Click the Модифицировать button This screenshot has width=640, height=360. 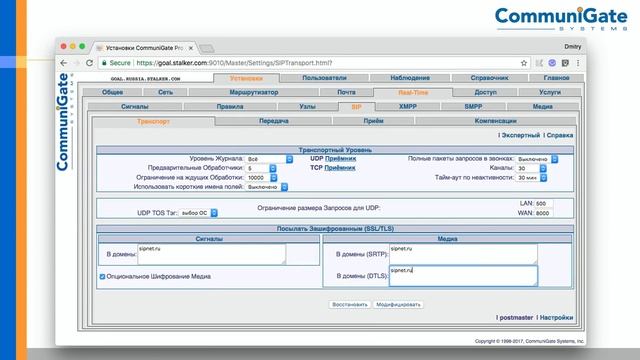point(398,305)
